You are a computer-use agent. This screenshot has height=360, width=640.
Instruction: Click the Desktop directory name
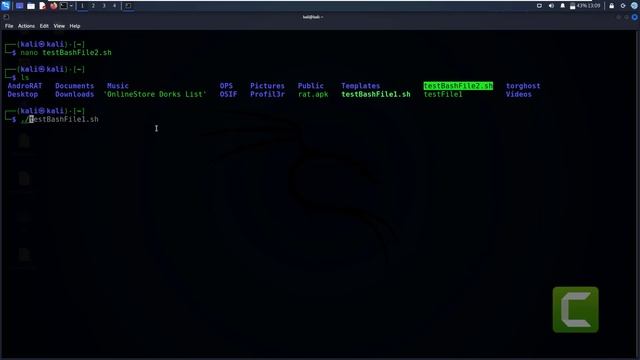point(23,94)
